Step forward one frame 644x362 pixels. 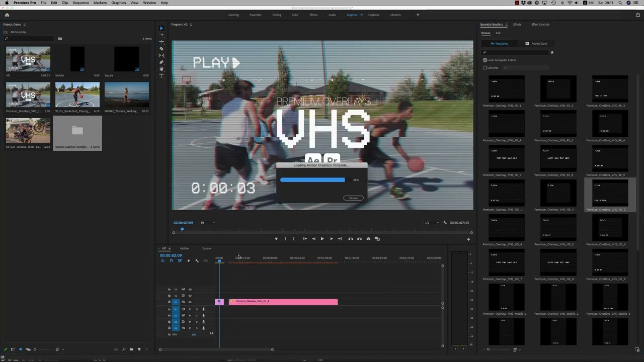click(x=331, y=239)
